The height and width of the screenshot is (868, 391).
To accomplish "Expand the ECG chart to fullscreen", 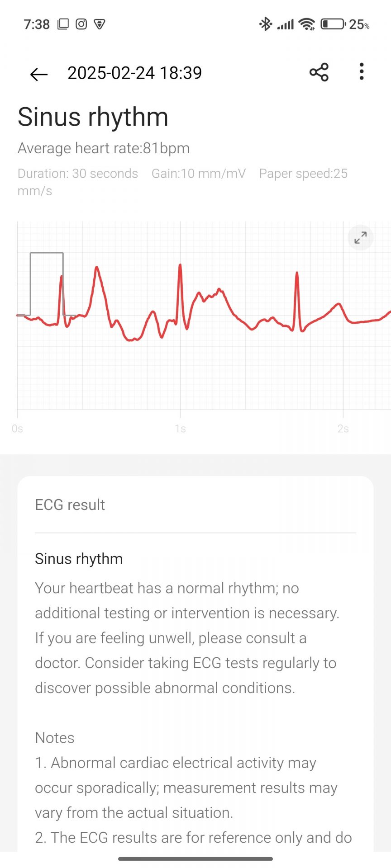I will [x=360, y=237].
